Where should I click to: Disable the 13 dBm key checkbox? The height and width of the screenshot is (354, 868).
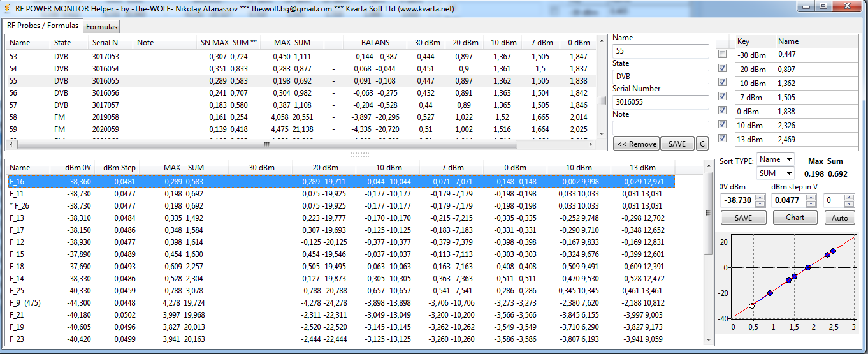pos(722,139)
